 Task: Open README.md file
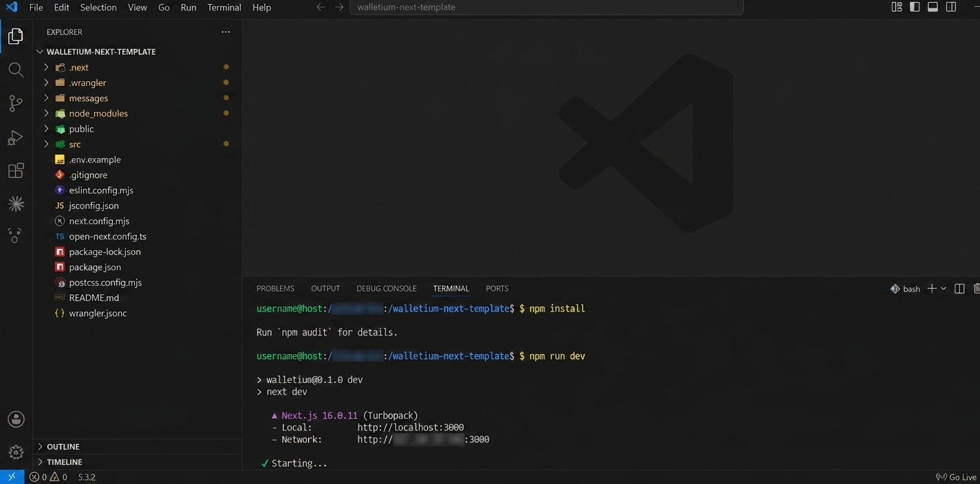[x=138, y=298]
